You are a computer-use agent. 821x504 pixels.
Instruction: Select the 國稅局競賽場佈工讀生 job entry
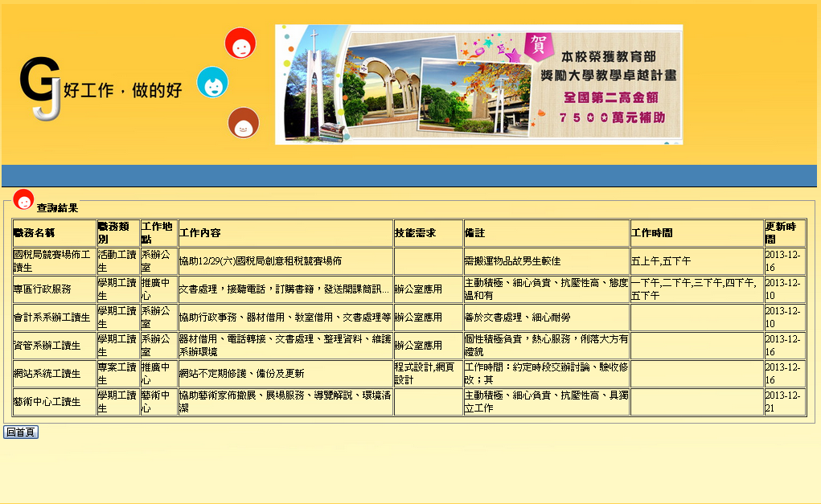point(52,261)
